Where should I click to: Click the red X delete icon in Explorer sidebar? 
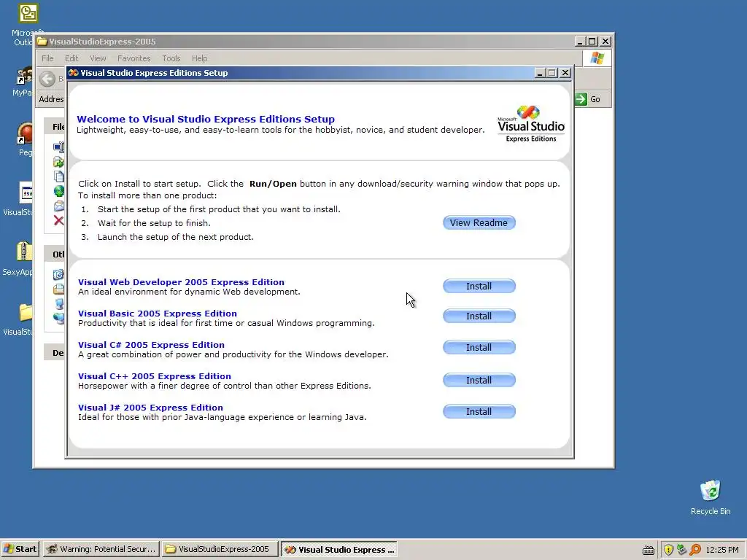(x=58, y=220)
